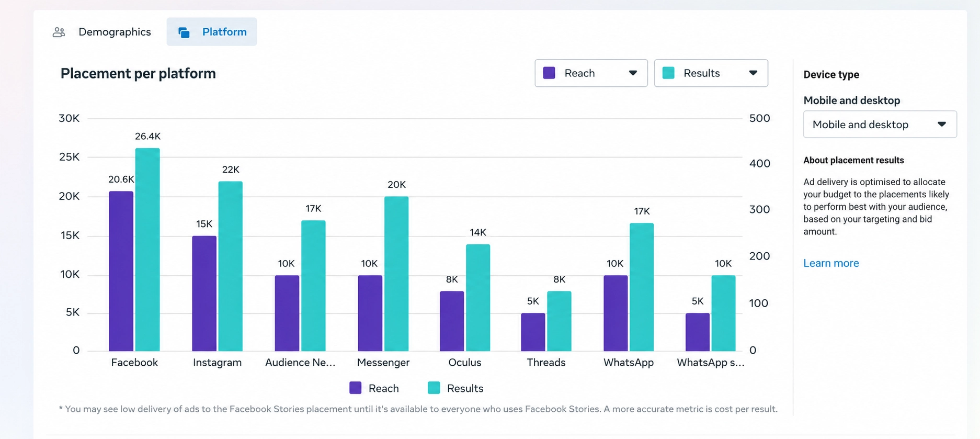Screen dimensions: 980x439
Task: Select the Oculus Reach bar 8K
Action: [x=452, y=321]
